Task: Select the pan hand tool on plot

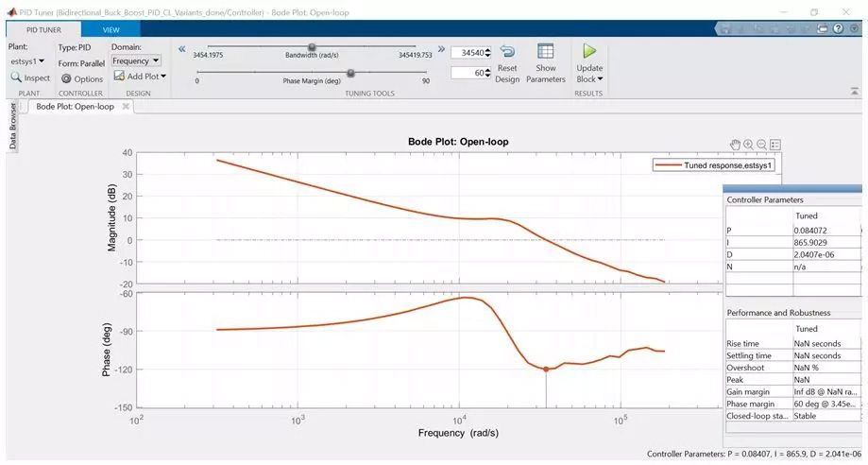Action: point(735,145)
